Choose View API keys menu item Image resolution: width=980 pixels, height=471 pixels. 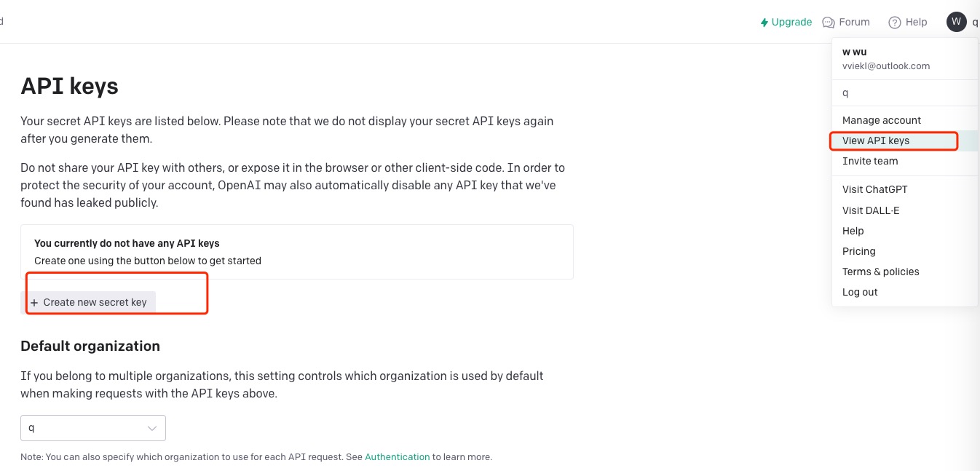click(x=876, y=140)
